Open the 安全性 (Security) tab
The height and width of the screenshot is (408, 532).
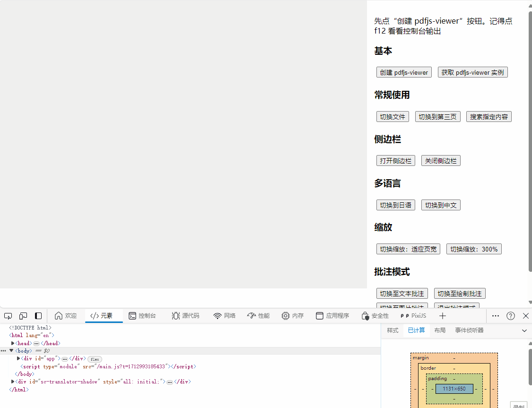click(x=375, y=316)
